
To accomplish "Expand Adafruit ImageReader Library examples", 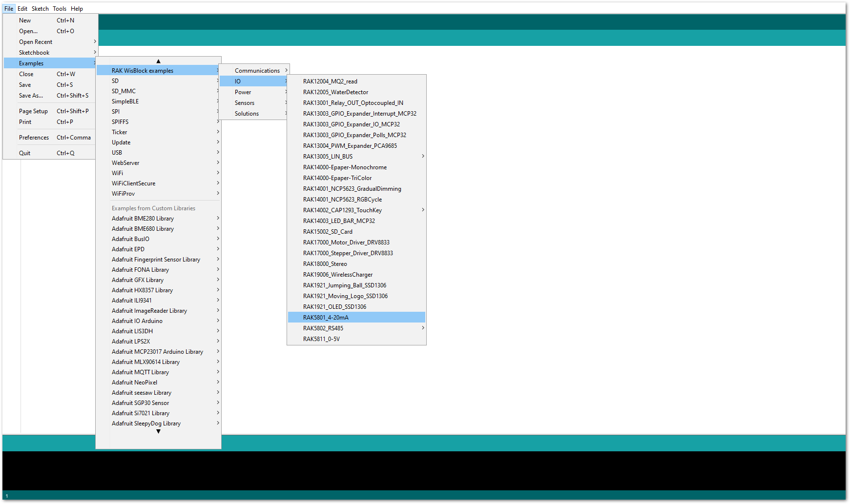I will [158, 311].
